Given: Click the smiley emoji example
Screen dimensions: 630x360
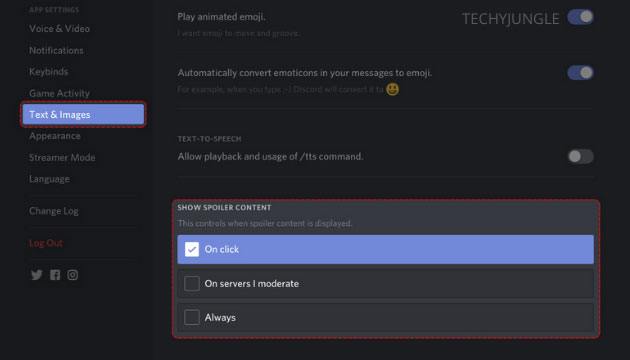Looking at the screenshot, I should (393, 89).
